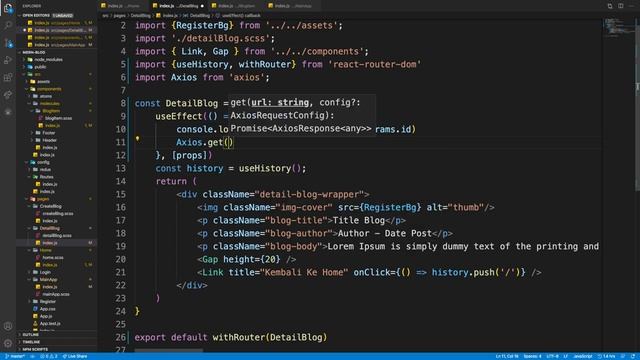Click the feedback icon in status bar
The image size is (640, 360).
point(623,356)
